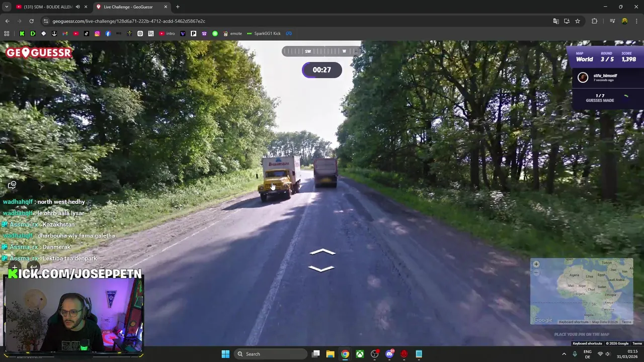Reload the current page
The height and width of the screenshot is (362, 644).
click(x=31, y=21)
